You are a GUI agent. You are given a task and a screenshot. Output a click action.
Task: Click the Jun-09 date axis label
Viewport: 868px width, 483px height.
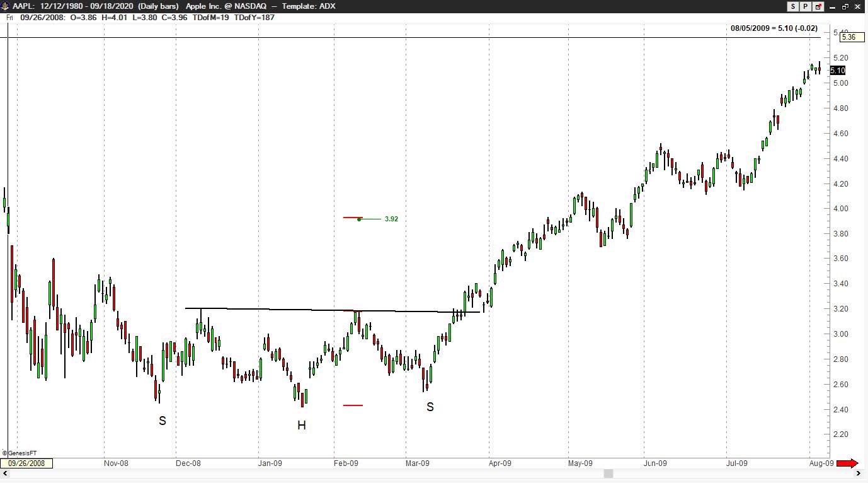(x=655, y=463)
